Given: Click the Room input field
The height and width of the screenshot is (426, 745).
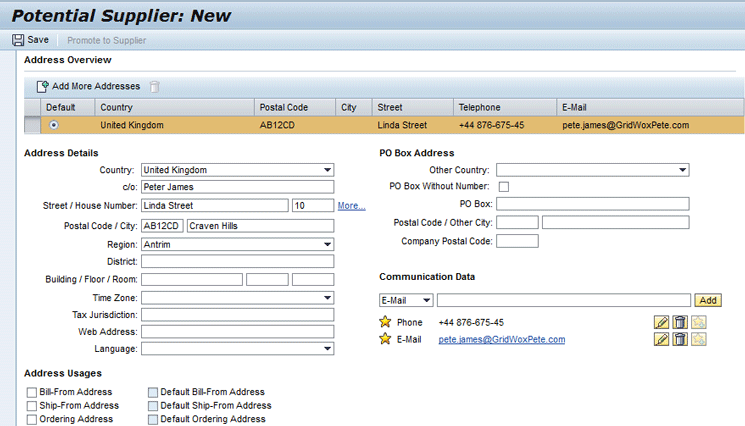Looking at the screenshot, I should pos(313,279).
